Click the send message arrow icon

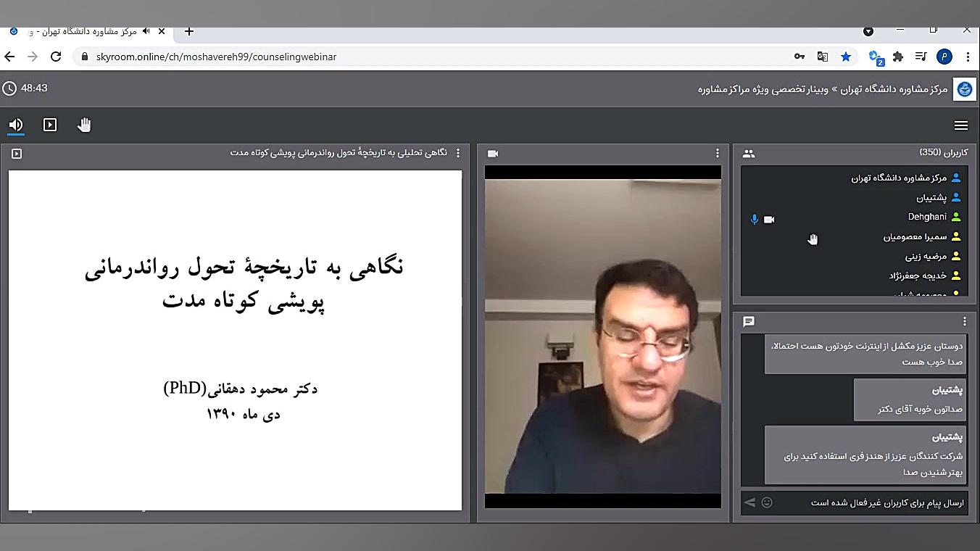pos(750,502)
